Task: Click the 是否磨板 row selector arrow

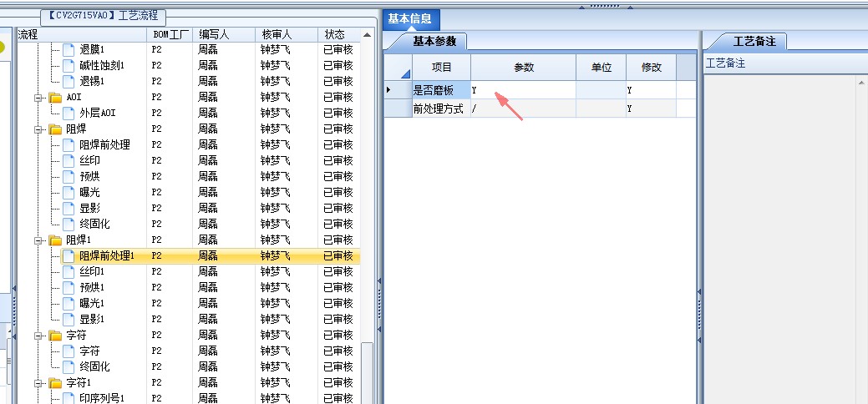Action: pos(398,90)
